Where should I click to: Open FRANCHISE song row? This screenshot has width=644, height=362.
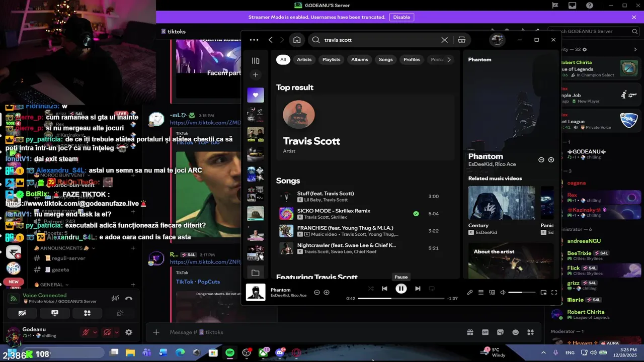click(x=365, y=231)
